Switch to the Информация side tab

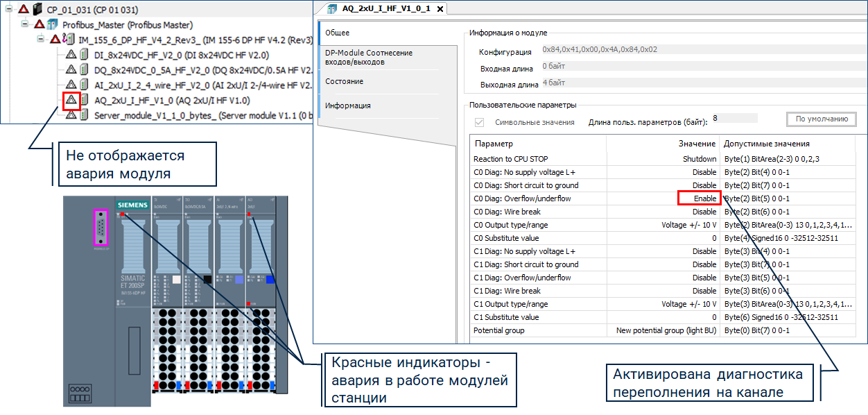(x=347, y=105)
